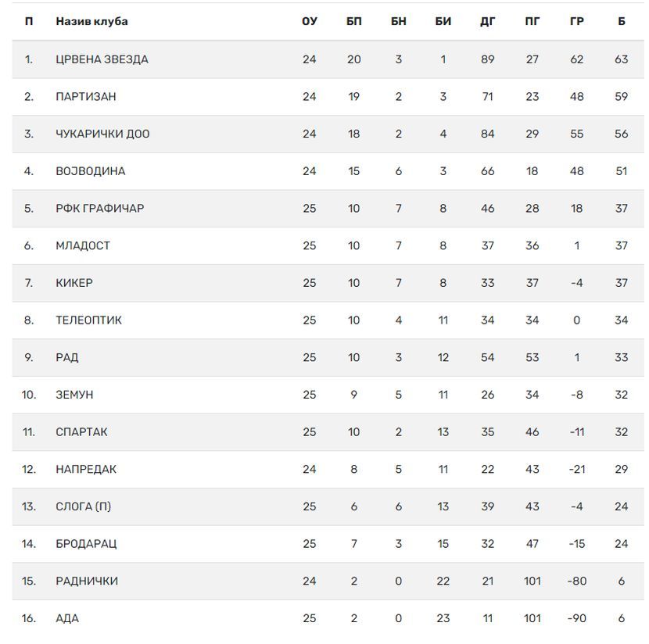Click the ЦРВЕНА ЗВЕЗДА club name

102,59
